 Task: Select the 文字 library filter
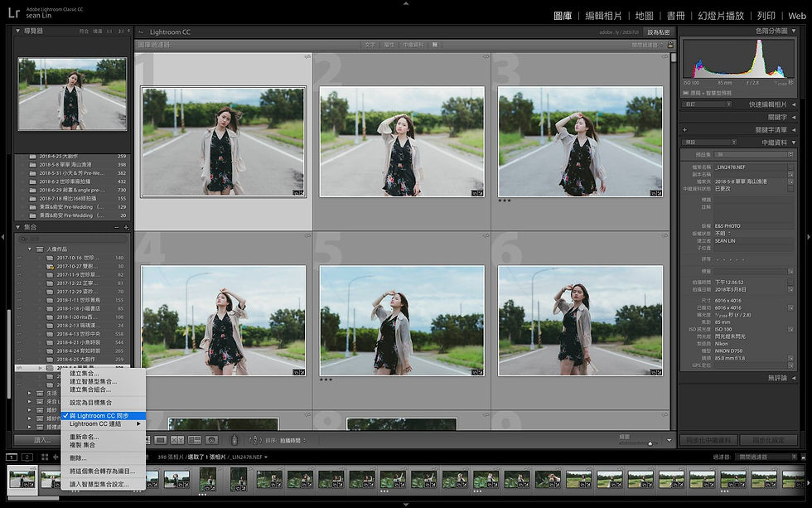click(x=370, y=45)
